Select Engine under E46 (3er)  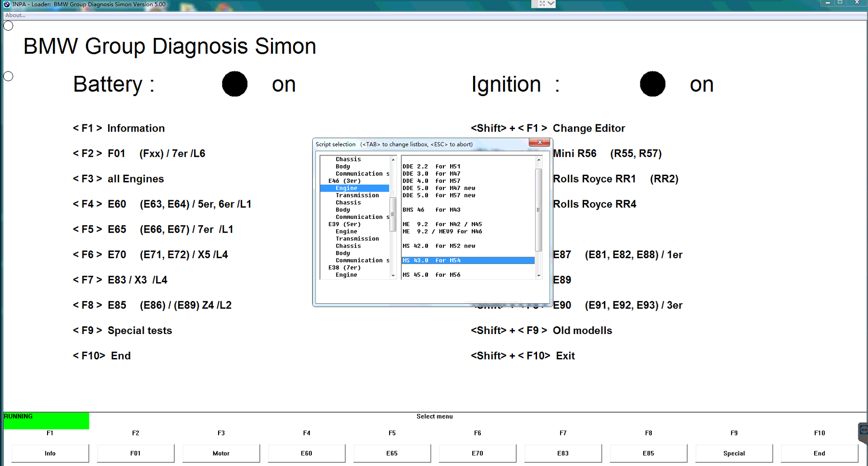pos(355,188)
